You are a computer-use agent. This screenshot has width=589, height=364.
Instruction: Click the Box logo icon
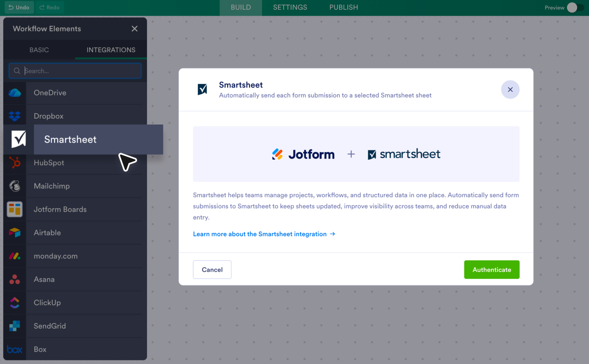15,349
